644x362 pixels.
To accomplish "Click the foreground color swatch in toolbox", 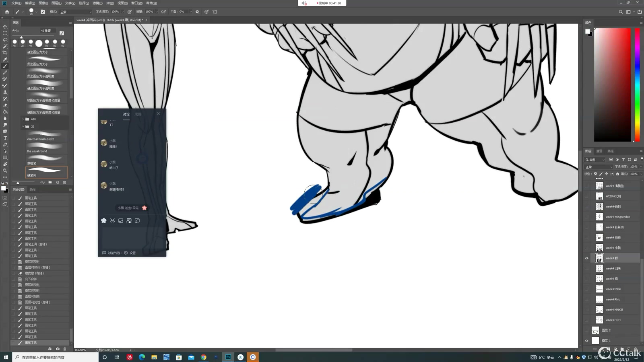I will point(4,188).
